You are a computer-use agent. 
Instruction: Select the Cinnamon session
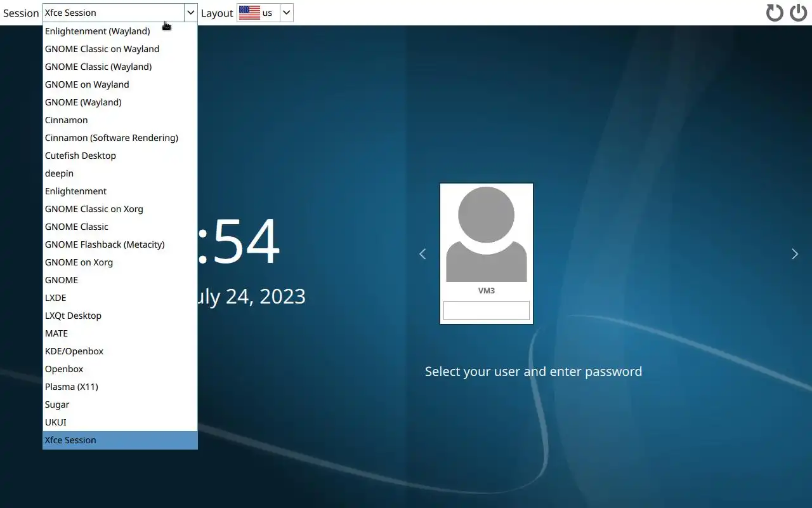click(x=120, y=120)
